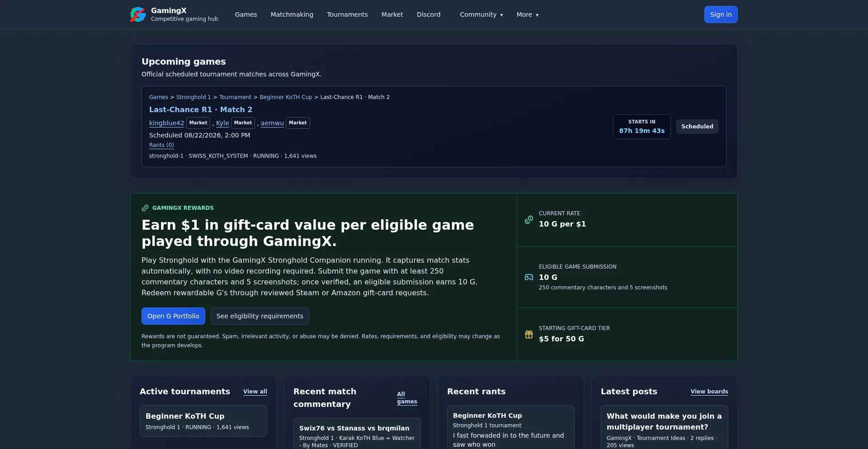Go to Matchmaking in the navbar
Image resolution: width=868 pixels, height=449 pixels.
coord(292,14)
